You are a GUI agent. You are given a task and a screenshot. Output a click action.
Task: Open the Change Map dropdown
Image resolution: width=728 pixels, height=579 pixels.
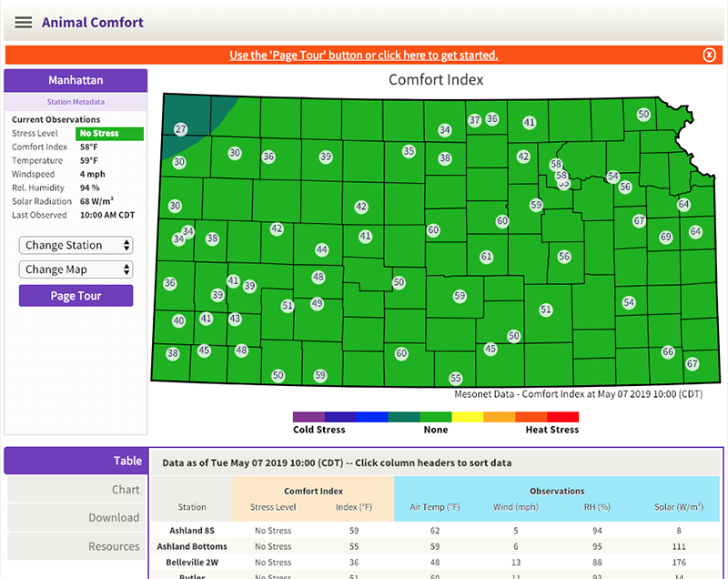[x=76, y=269]
